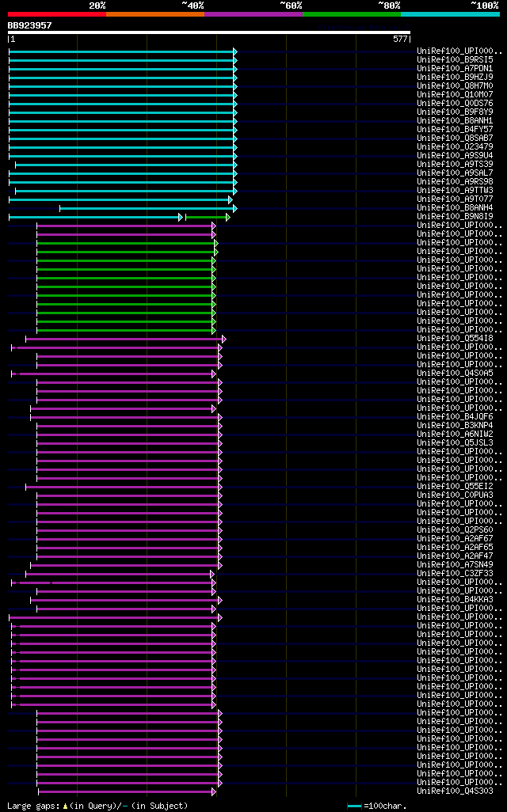Viewport: 507px width, 812px height.
Task: Click the cyan scale bar beside '=100char.'
Action: point(354,806)
